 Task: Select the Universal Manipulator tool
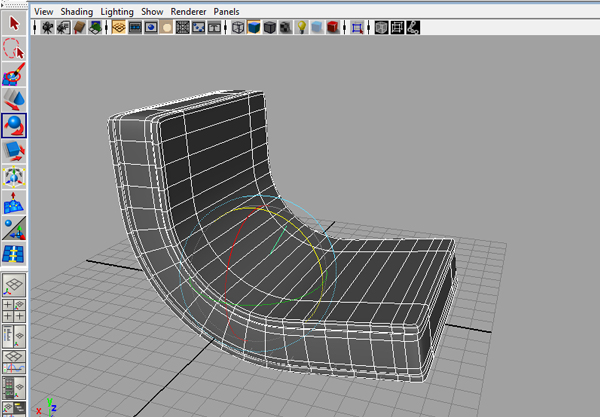pos(14,177)
